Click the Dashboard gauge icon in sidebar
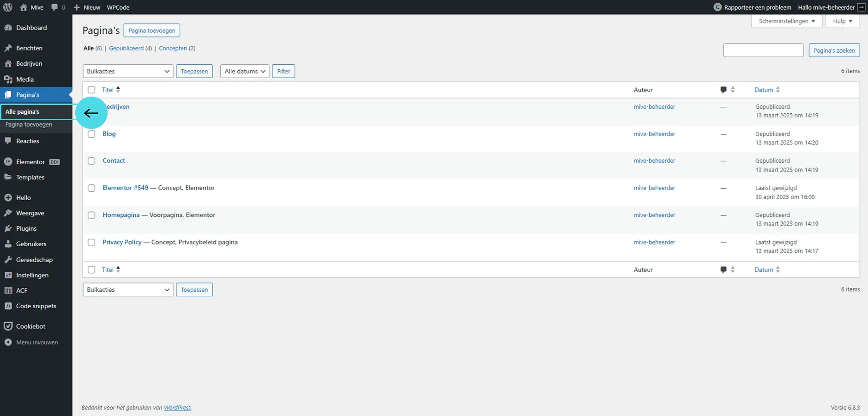 8,28
